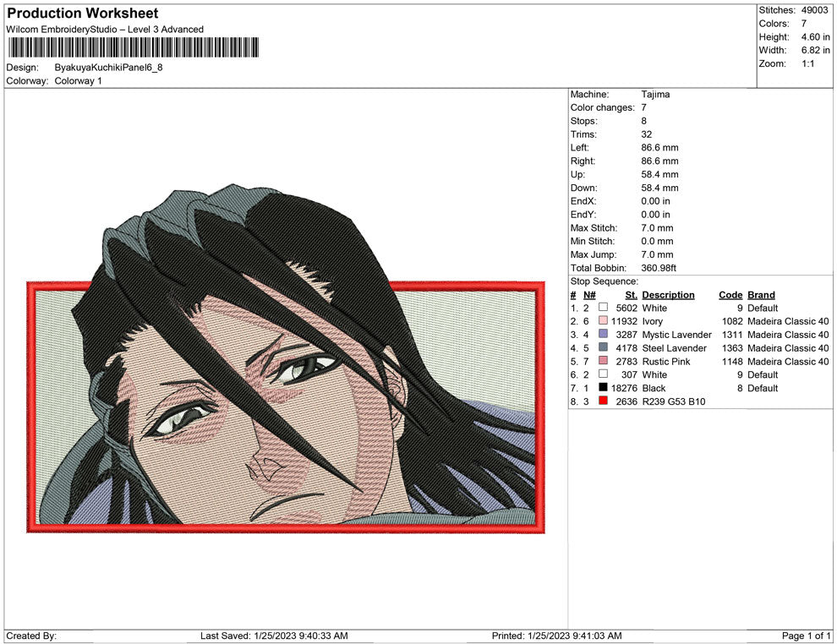Click the Wilcom EmbroideryStudio – Level 3 Advanced text
This screenshot has height=644, width=837.
tap(105, 30)
